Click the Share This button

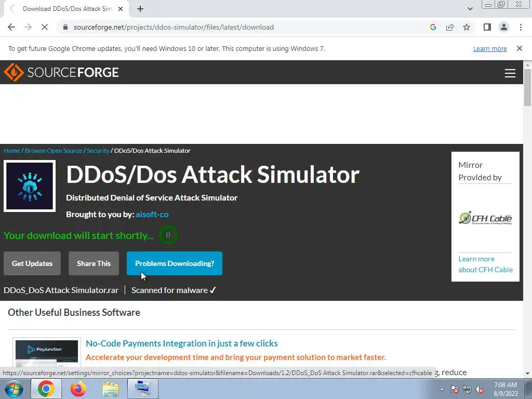[94, 263]
